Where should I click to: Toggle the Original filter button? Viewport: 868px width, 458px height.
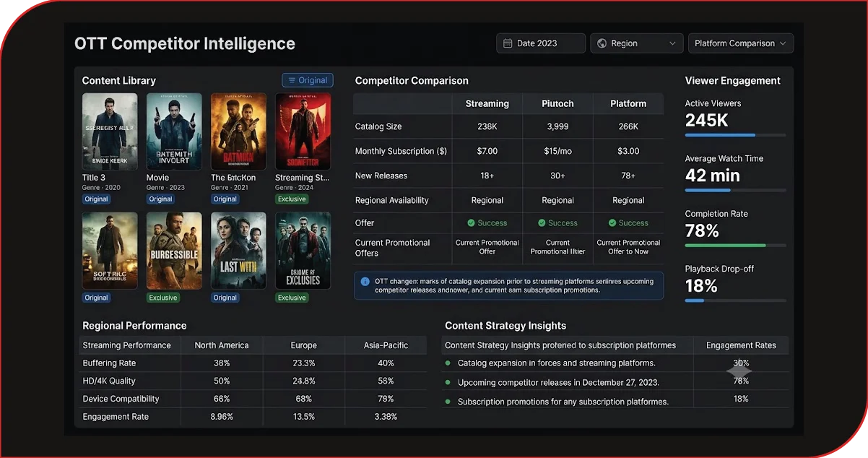(308, 80)
